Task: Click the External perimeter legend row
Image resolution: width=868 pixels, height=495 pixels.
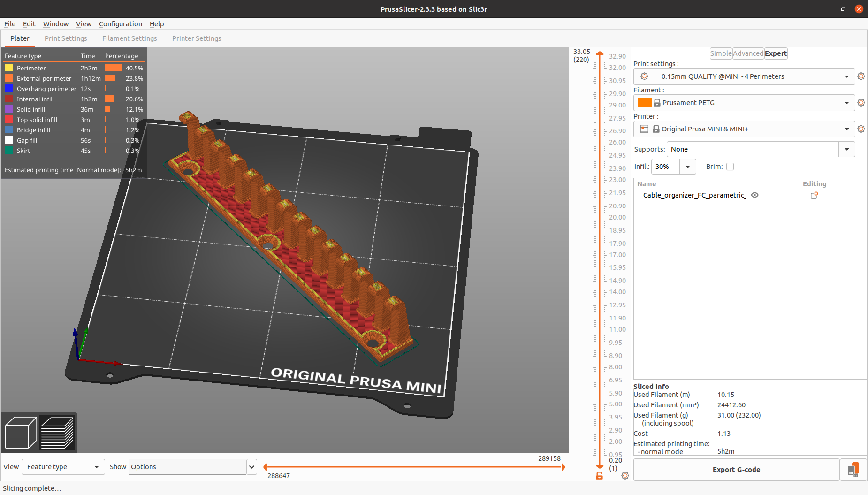Action: pos(74,78)
